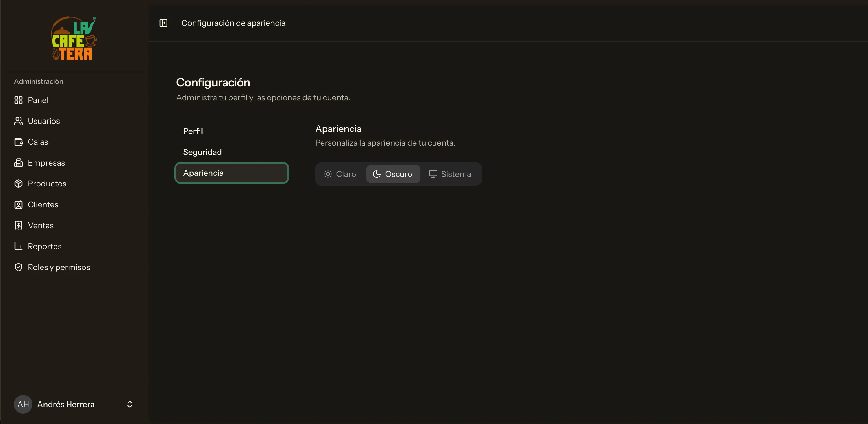Viewport: 868px width, 424px height.
Task: Go to Usuarios section
Action: click(x=74, y=121)
